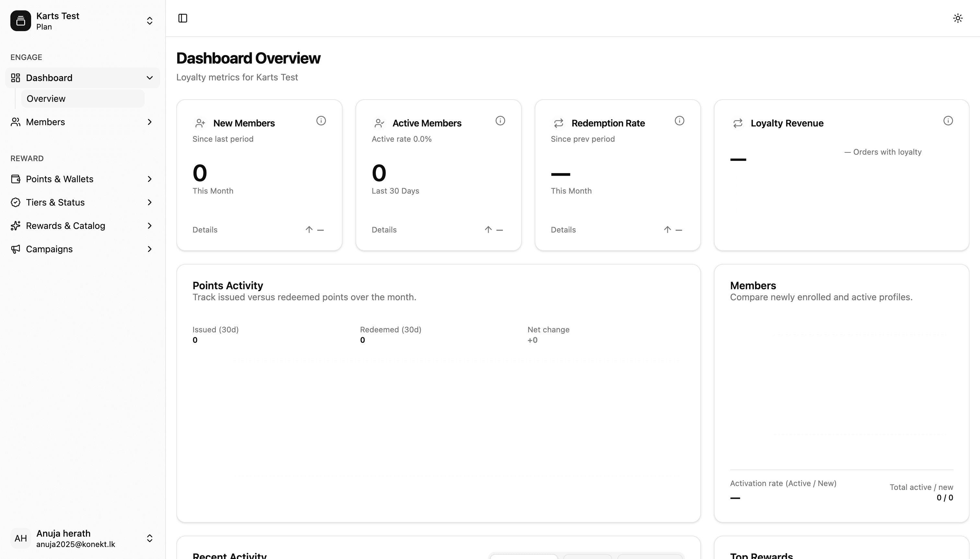
Task: Open Anuja herath account menu
Action: click(150, 538)
